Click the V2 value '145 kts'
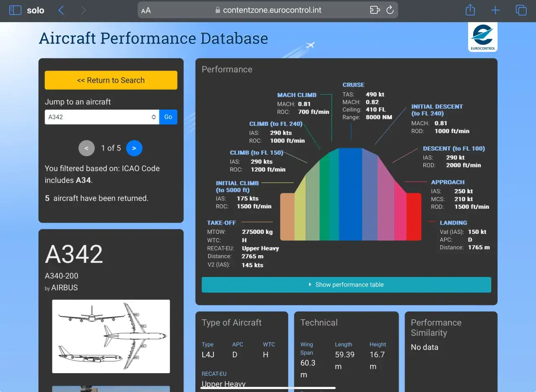Screen dimensions: 536x392 [253, 265]
